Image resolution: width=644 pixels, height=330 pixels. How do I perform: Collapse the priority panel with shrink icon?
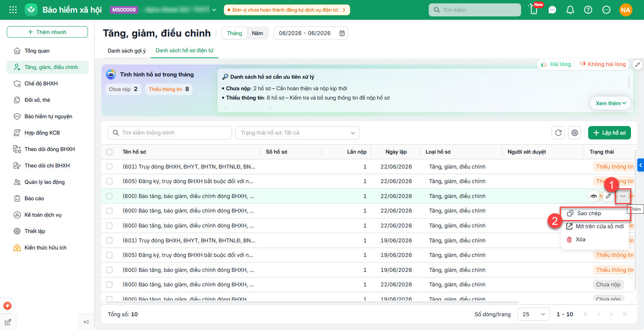pos(638,64)
